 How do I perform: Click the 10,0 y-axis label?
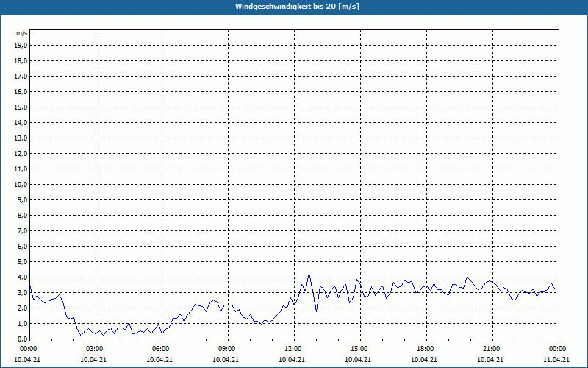click(x=21, y=184)
